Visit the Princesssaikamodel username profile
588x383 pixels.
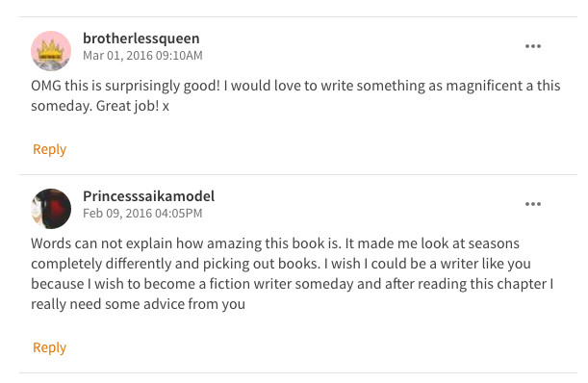click(x=149, y=196)
